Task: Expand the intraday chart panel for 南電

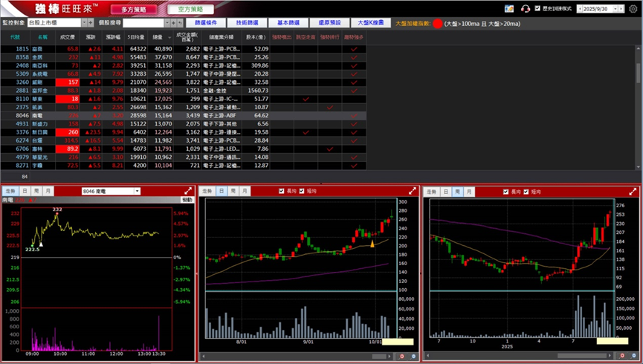Action: click(188, 191)
